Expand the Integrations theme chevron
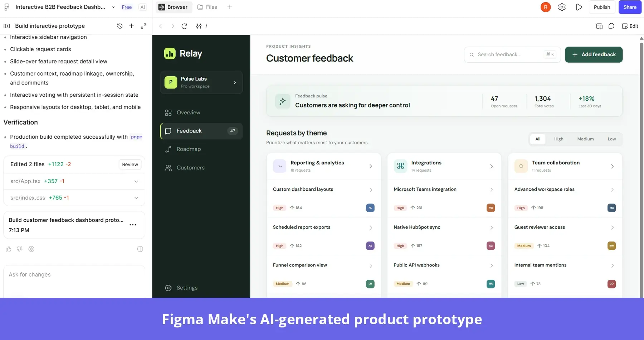The height and width of the screenshot is (340, 644). coord(492,166)
